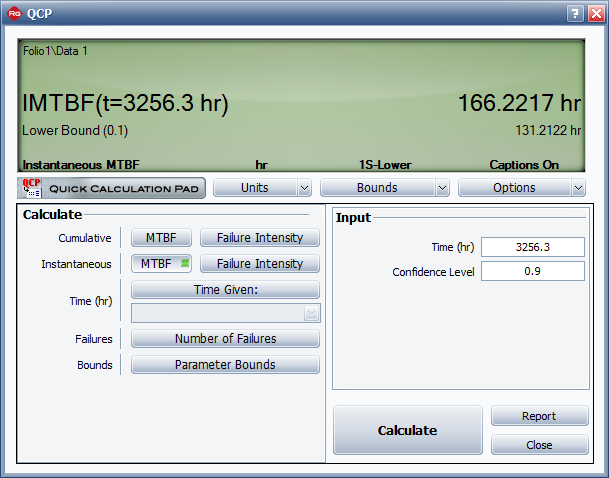609x478 pixels.
Task: Select Instantaneous MTBF option
Action: [161, 264]
